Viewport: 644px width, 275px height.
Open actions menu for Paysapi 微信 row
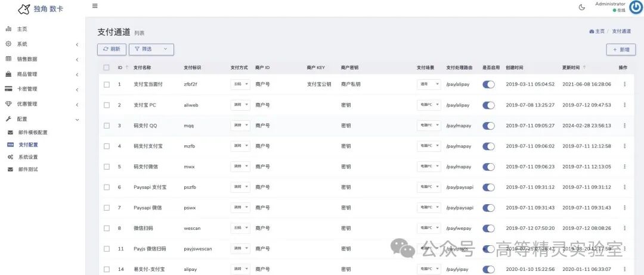625,207
